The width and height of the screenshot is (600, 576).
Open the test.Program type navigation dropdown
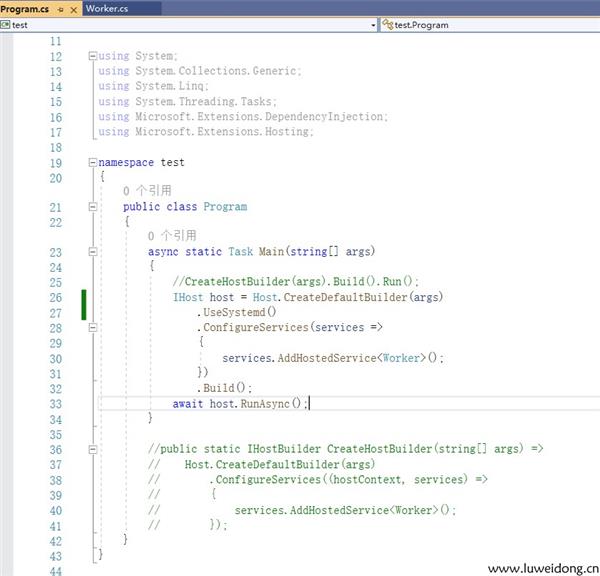pyautogui.click(x=490, y=24)
